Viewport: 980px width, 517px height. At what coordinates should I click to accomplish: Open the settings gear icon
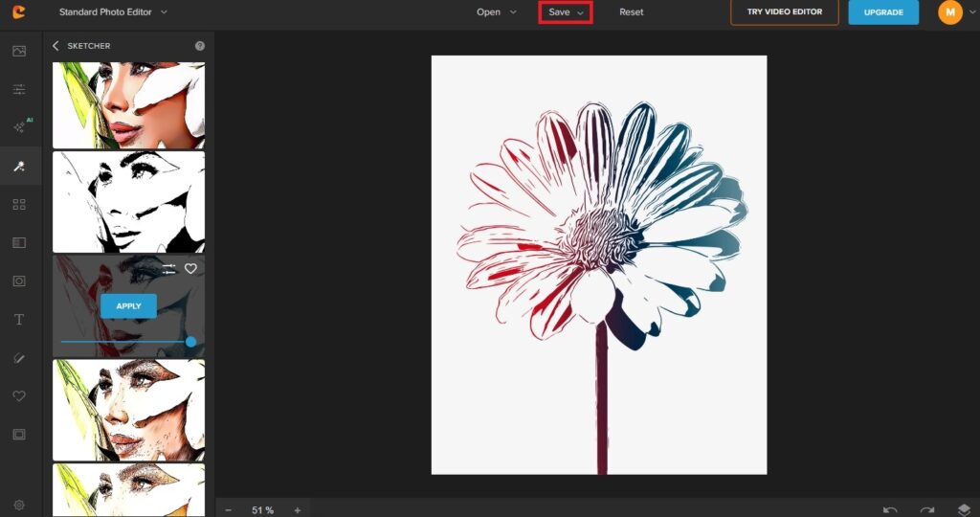tap(19, 506)
